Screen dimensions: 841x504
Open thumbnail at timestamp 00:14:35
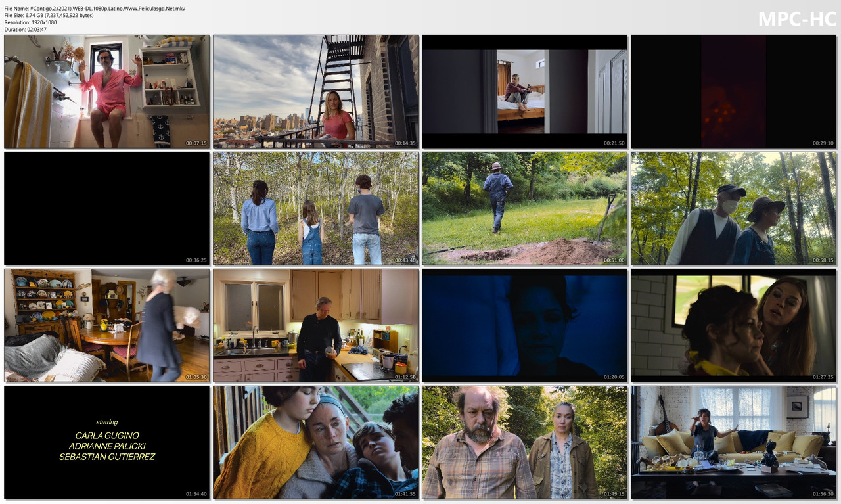[x=315, y=91]
